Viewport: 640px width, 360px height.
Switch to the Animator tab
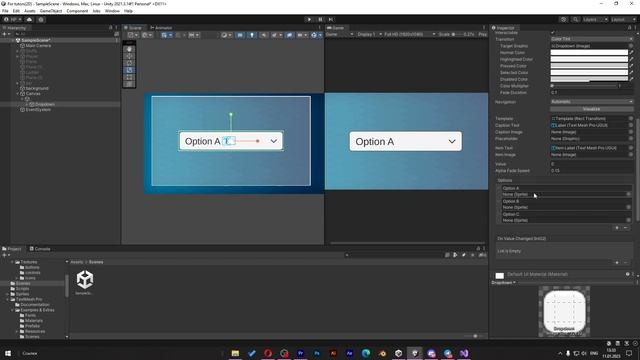tap(161, 28)
